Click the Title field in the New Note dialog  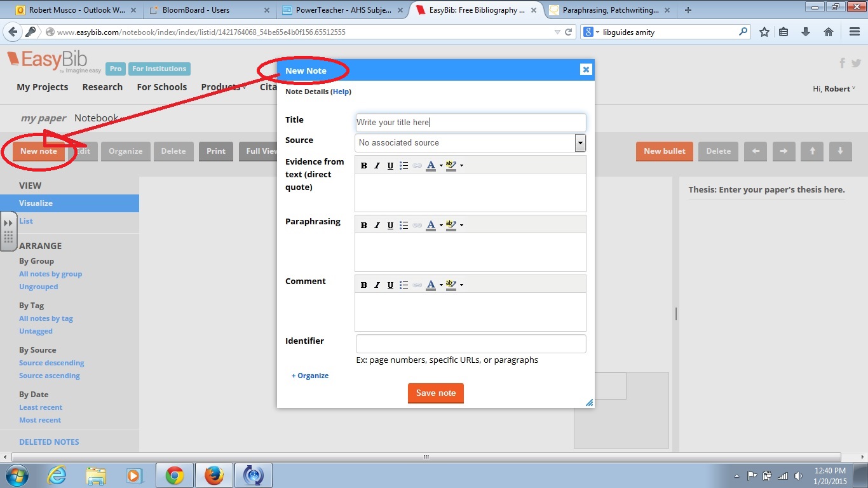(x=470, y=122)
